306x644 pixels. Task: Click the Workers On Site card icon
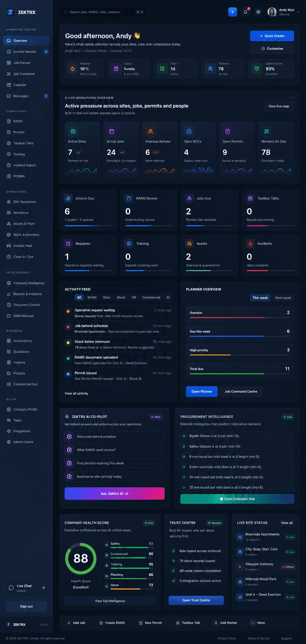pos(267,131)
